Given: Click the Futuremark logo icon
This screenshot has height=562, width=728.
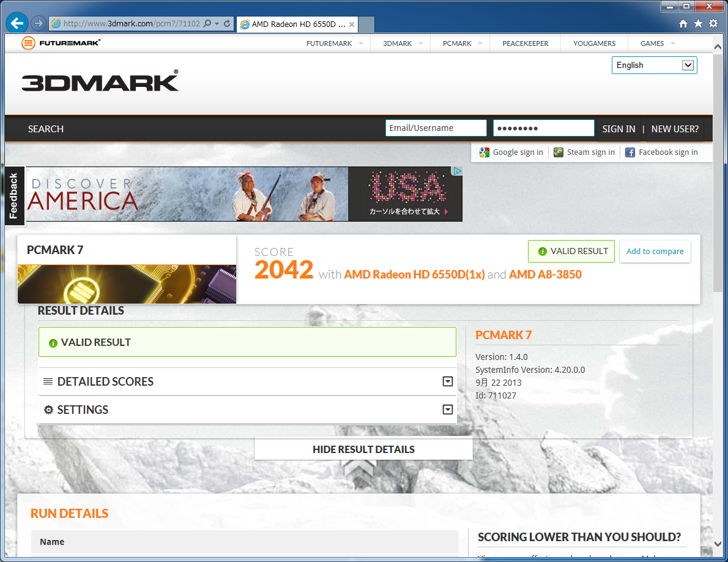Looking at the screenshot, I should coord(28,43).
